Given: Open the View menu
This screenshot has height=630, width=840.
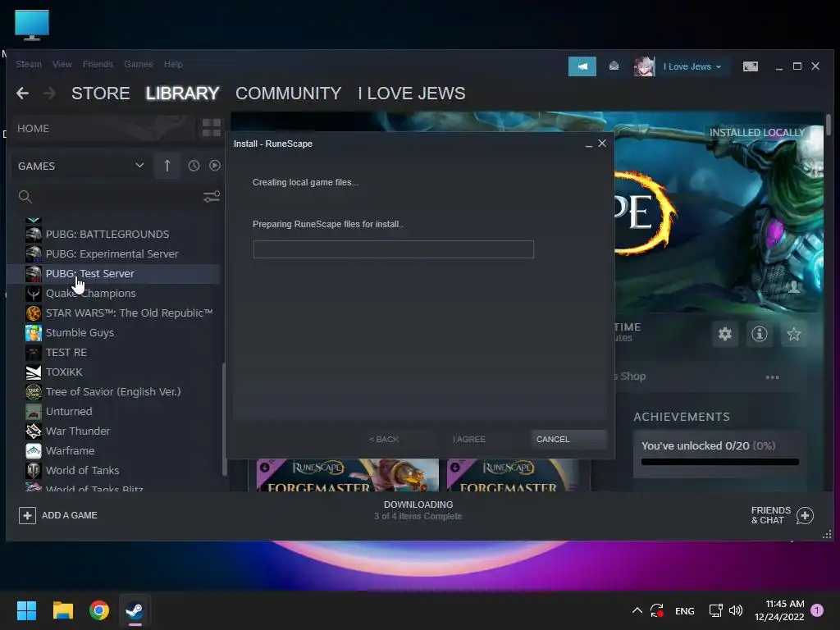Looking at the screenshot, I should 62,64.
